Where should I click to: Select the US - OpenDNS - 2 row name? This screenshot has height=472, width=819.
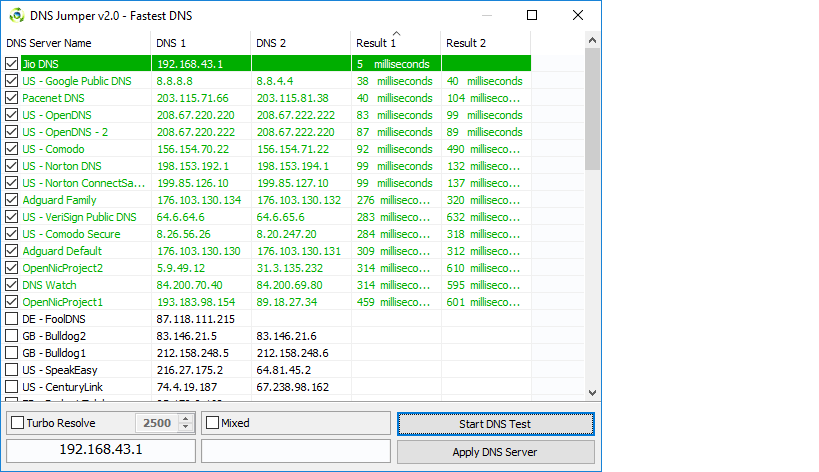click(x=65, y=132)
